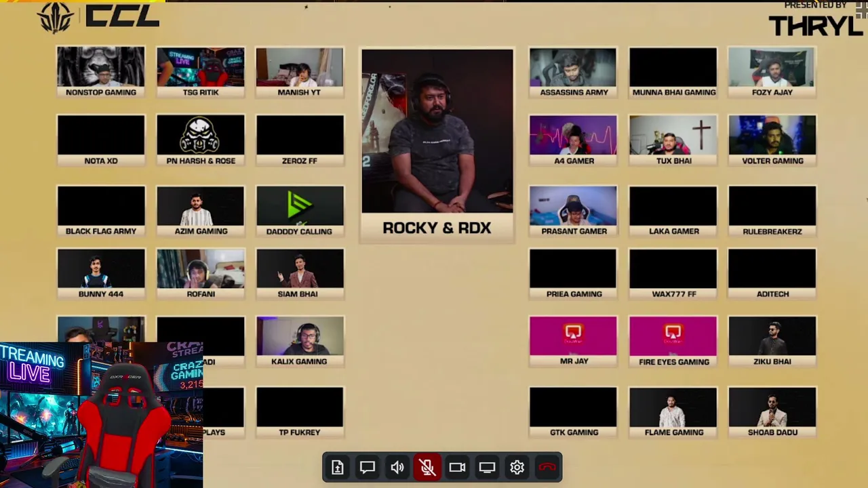Click the MR JAY pink tile

[573, 342]
